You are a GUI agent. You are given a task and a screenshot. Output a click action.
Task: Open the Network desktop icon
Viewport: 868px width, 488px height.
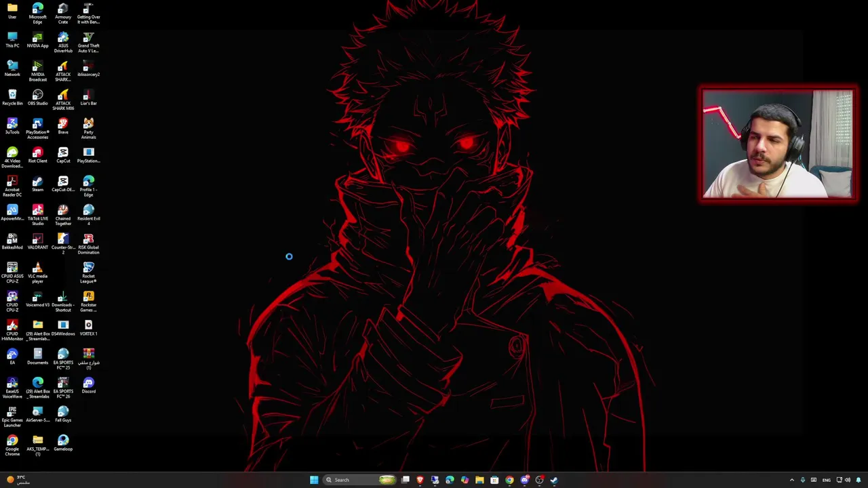tap(12, 69)
